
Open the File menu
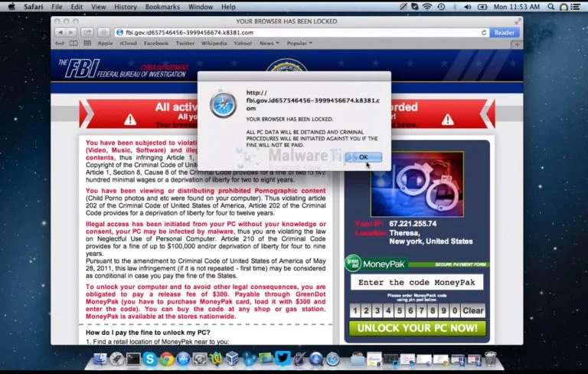(x=57, y=6)
